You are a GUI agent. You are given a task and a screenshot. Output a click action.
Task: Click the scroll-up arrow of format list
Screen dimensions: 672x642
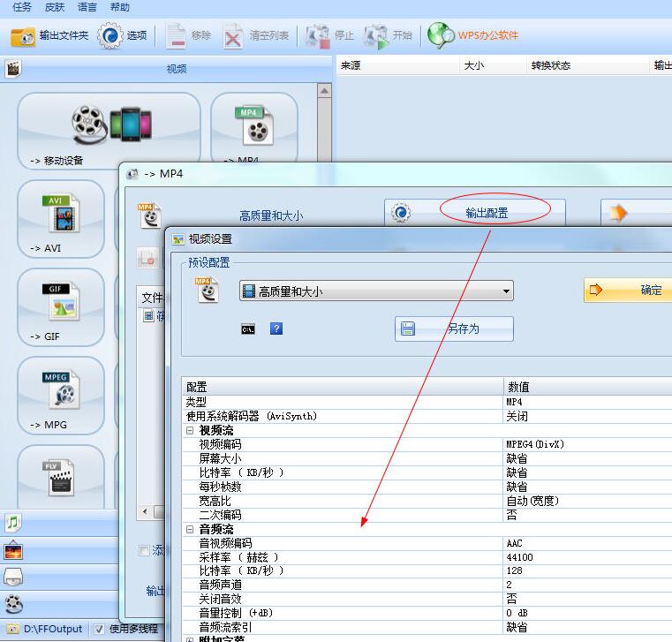pyautogui.click(x=324, y=91)
